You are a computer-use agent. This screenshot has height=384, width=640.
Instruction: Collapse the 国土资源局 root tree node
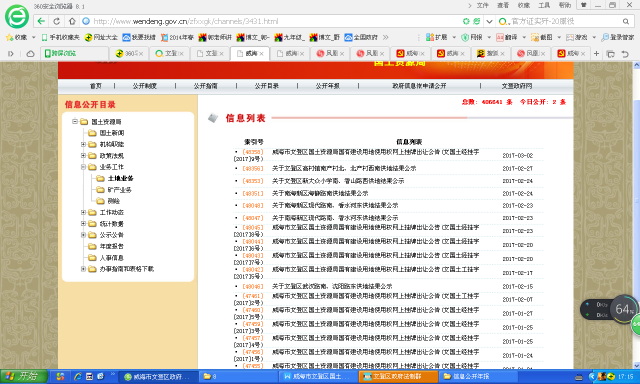point(75,122)
